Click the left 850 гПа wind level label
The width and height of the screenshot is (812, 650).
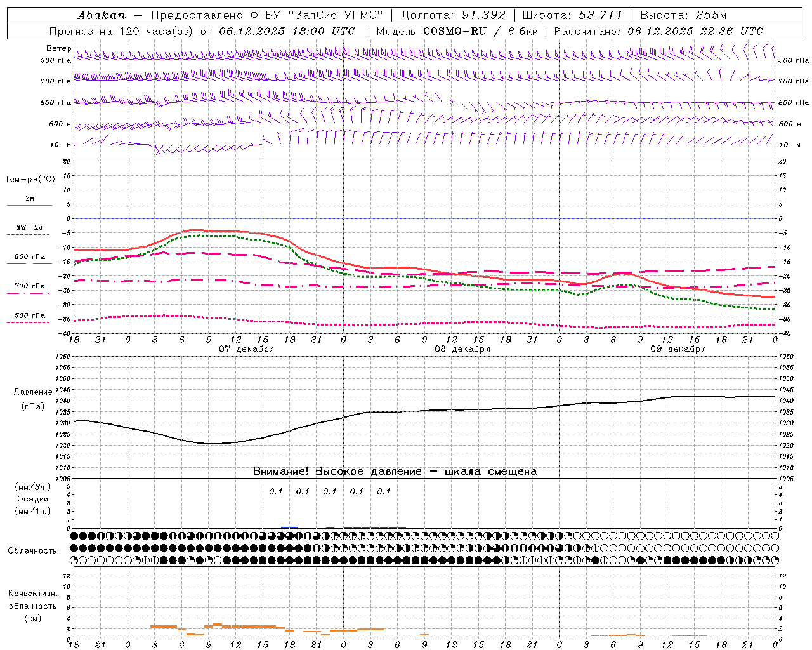pyautogui.click(x=56, y=102)
